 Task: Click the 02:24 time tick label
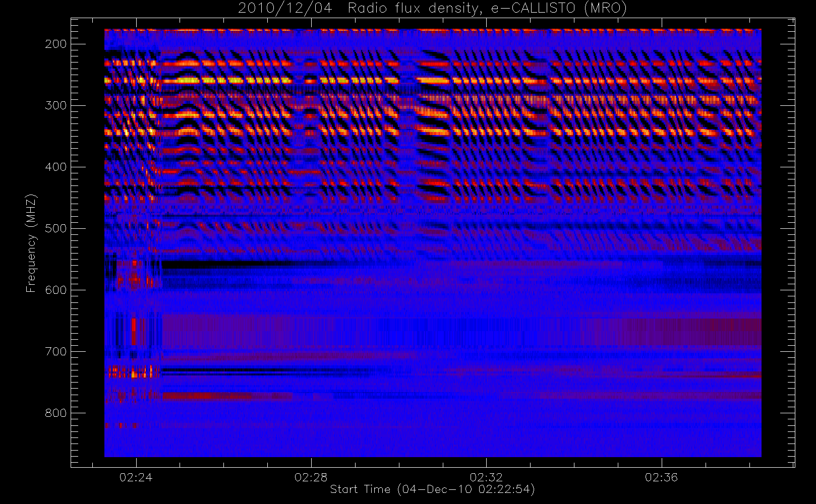[x=136, y=477]
